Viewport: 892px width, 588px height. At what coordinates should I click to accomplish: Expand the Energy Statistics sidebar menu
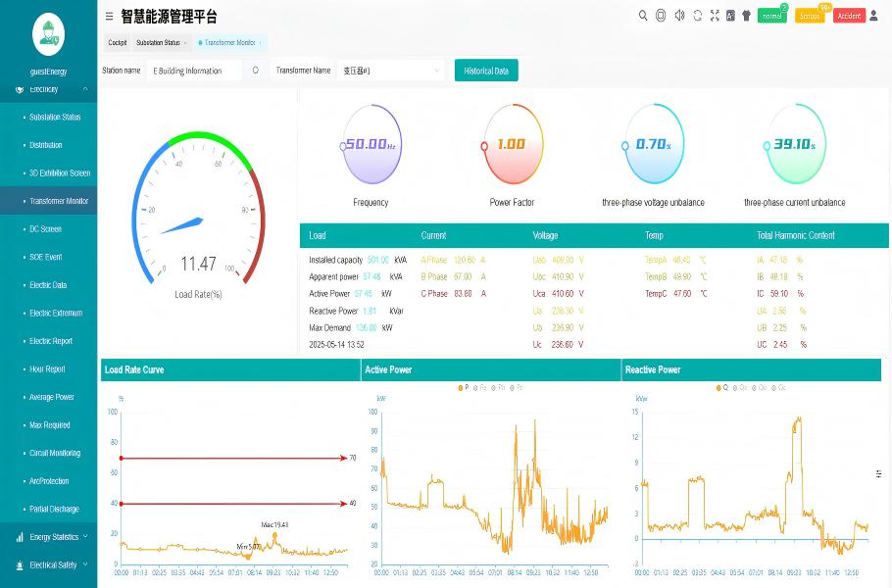(53, 537)
